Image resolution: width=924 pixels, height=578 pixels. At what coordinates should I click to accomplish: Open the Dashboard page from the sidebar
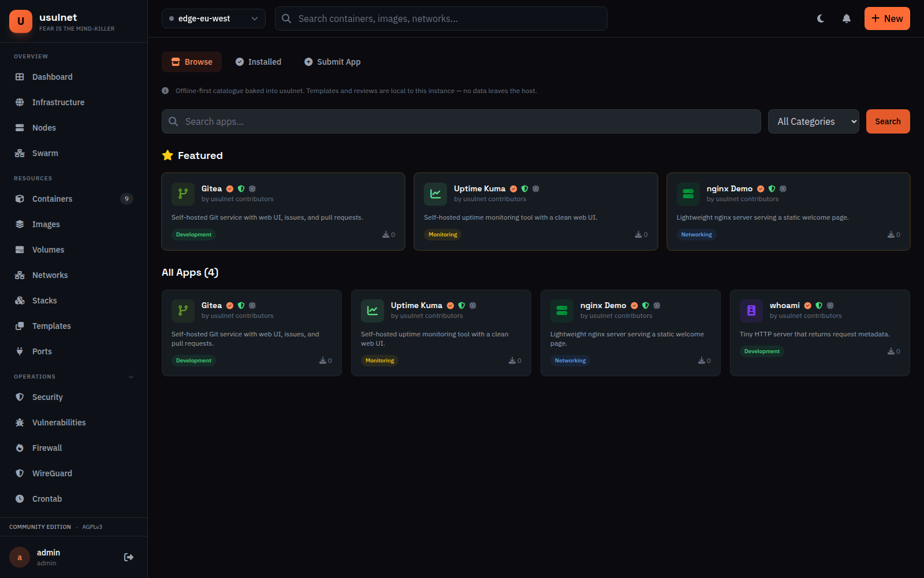(x=73, y=77)
